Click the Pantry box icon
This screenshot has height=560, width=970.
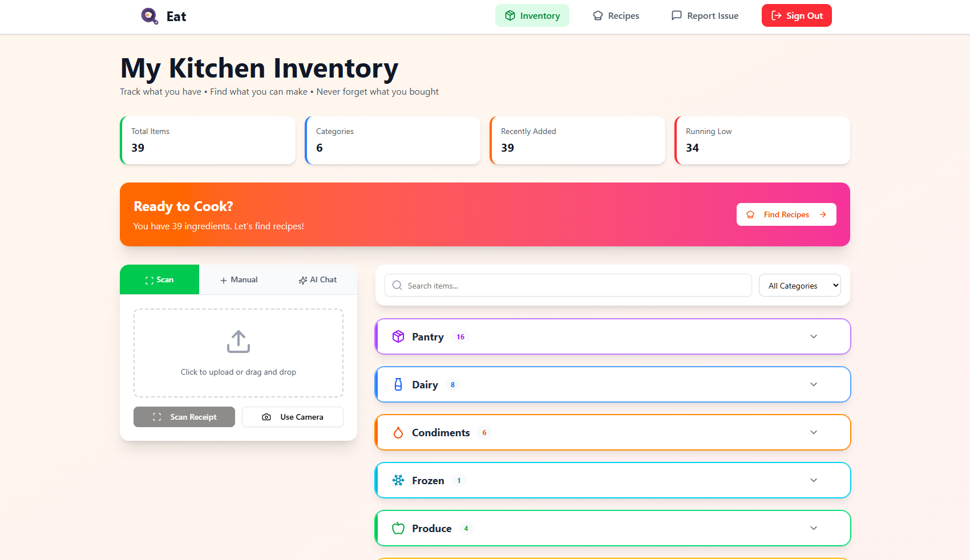[x=398, y=336]
